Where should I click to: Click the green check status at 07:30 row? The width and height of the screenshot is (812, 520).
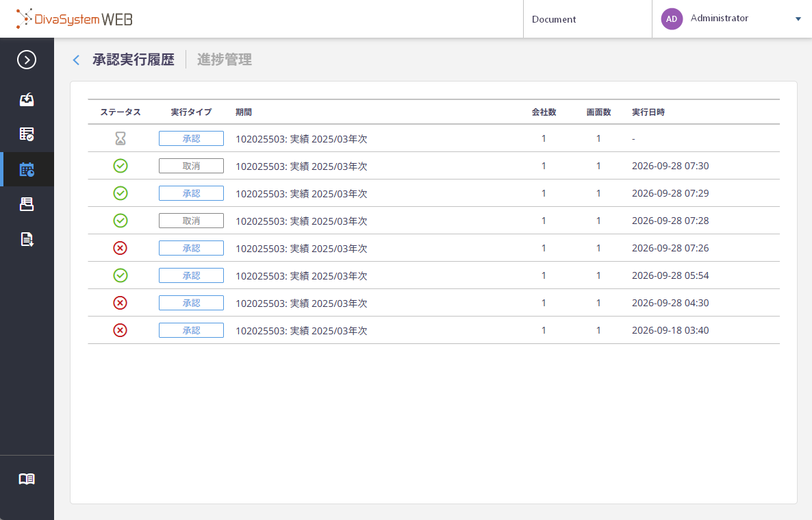coord(120,166)
